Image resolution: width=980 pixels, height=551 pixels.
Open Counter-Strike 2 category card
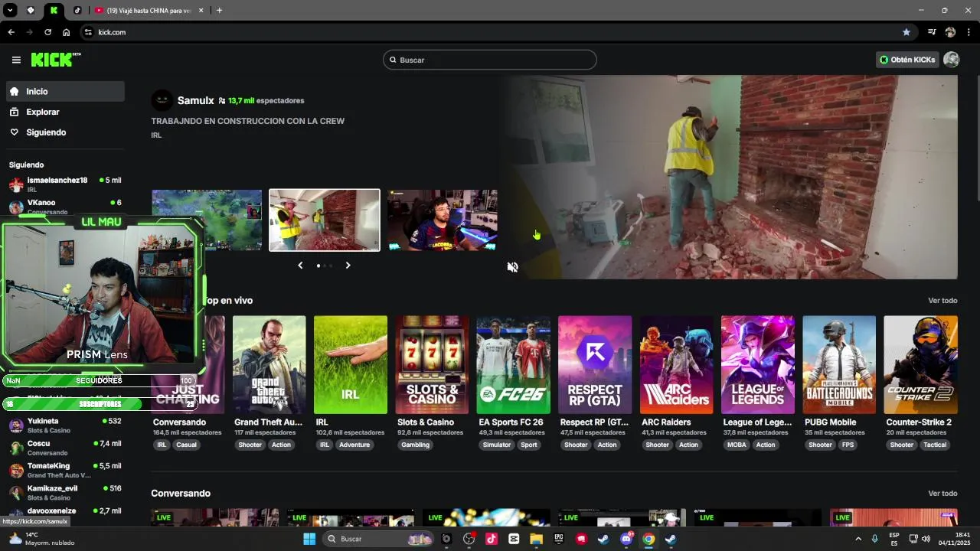tap(921, 365)
